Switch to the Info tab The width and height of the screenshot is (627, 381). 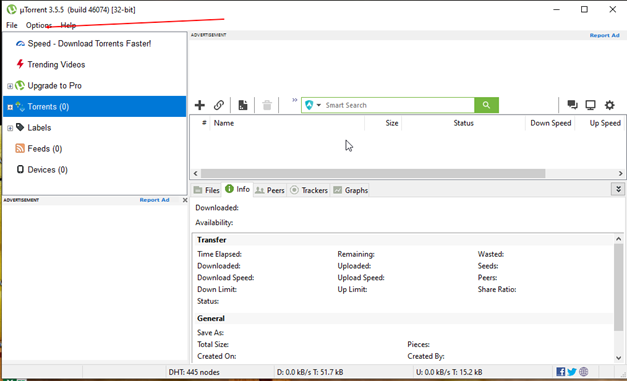pos(238,189)
